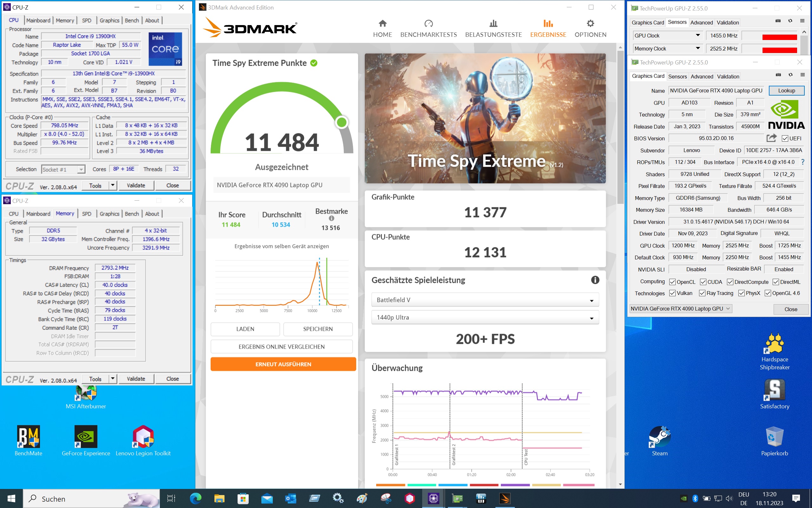Click the info icon under Bestmarke

[331, 218]
